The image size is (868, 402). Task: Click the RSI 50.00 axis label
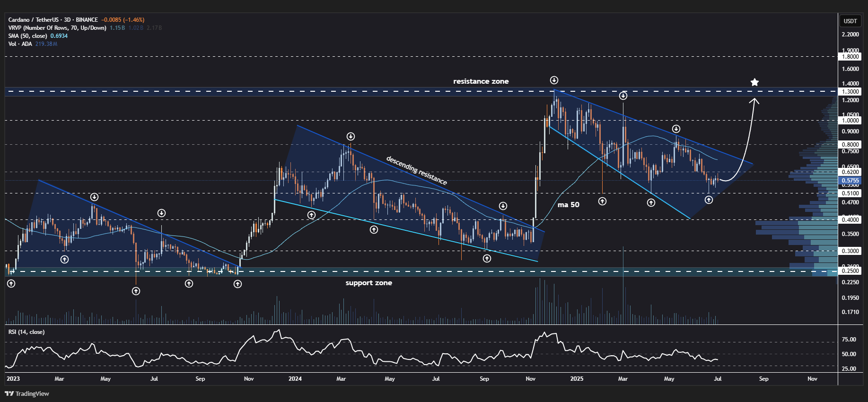pyautogui.click(x=849, y=354)
